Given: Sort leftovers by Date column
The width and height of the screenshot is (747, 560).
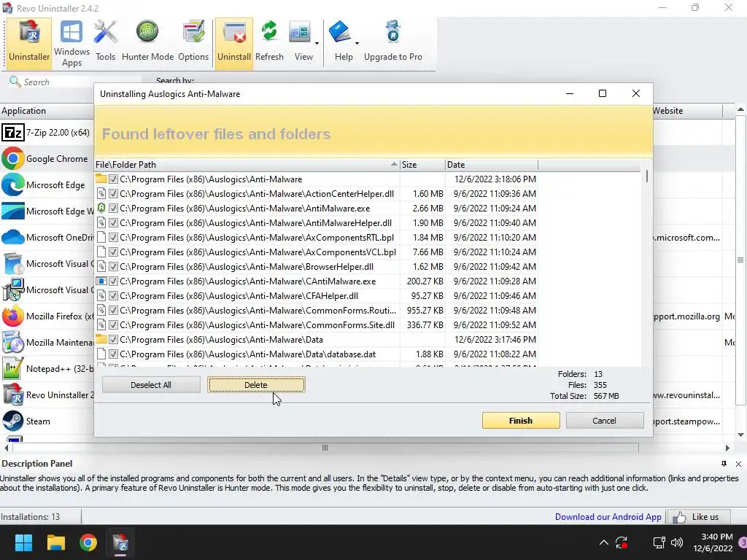Looking at the screenshot, I should tap(491, 165).
